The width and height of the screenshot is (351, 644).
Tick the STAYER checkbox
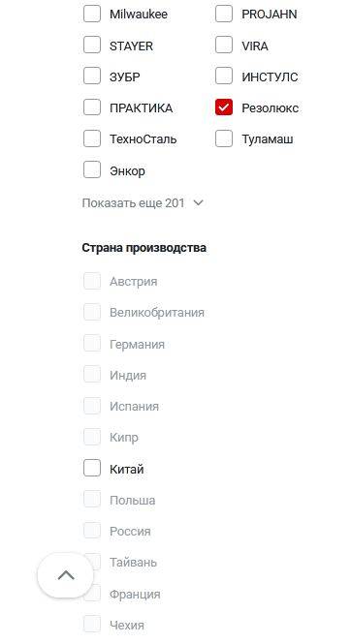coord(92,46)
